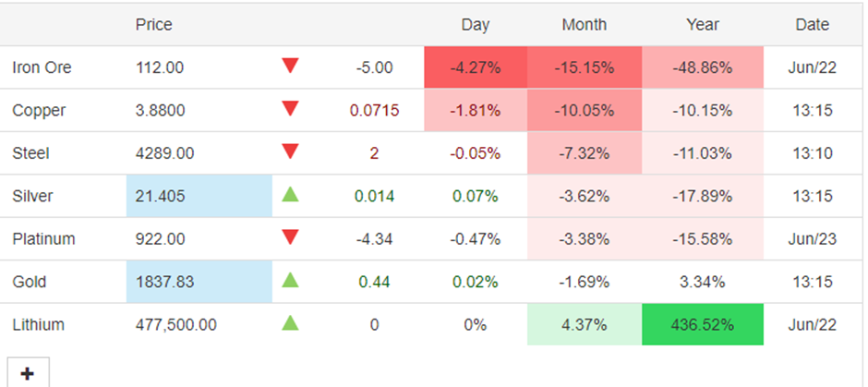Click the green up arrow for Gold
Image resolution: width=868 pixels, height=387 pixels.
tap(291, 280)
